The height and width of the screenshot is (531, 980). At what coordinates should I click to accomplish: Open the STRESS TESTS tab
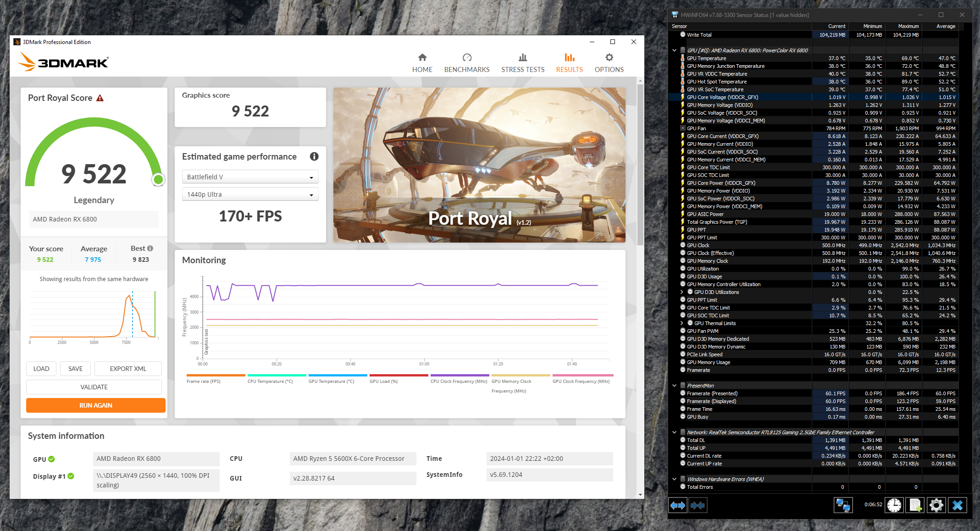pyautogui.click(x=522, y=63)
